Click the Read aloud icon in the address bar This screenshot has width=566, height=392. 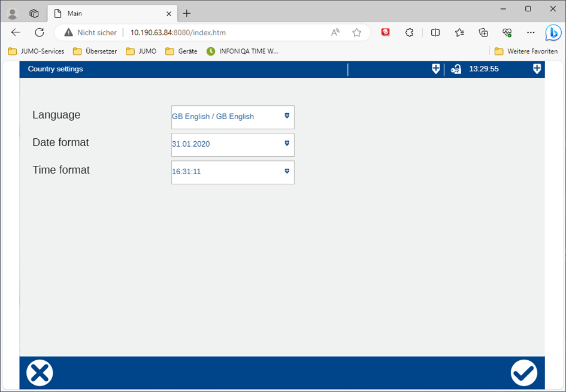[335, 32]
